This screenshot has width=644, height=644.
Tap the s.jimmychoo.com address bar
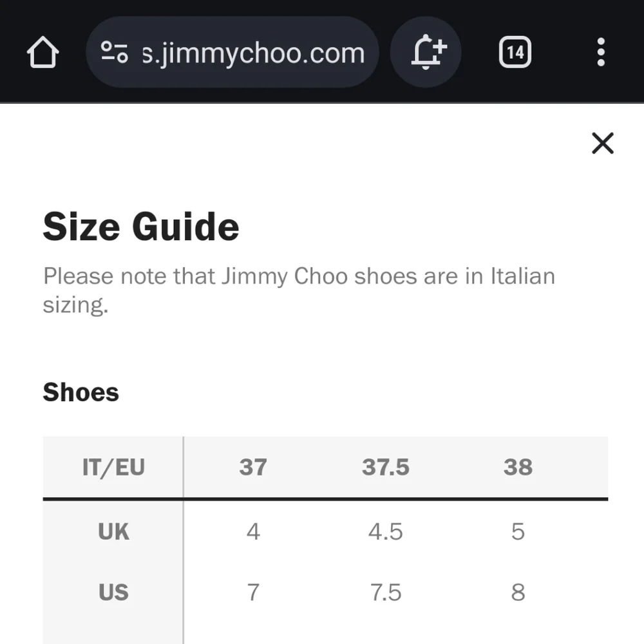click(251, 53)
